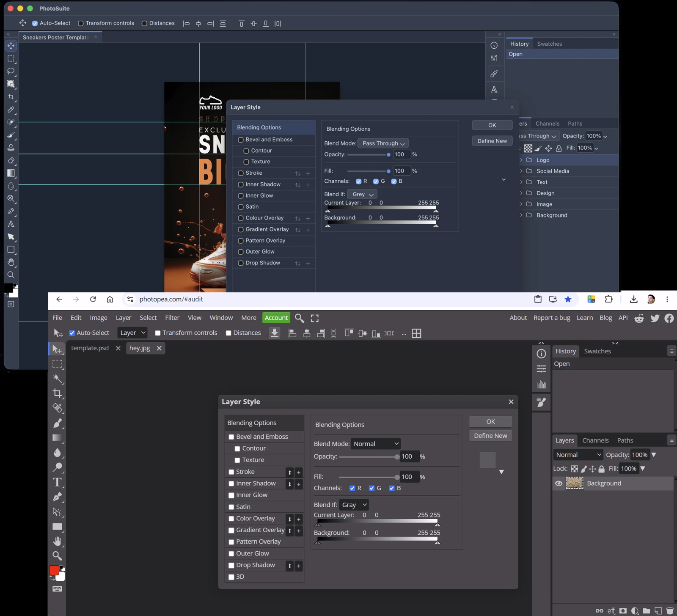Switch to the Channels tab in PhotoSuite
Screen dimensions: 677x616
coord(548,124)
